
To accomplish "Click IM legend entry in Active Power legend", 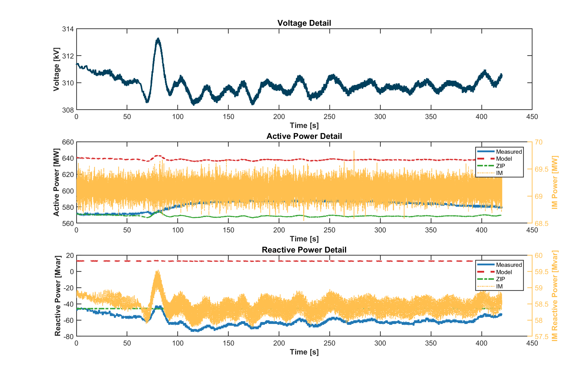I will (x=499, y=173).
